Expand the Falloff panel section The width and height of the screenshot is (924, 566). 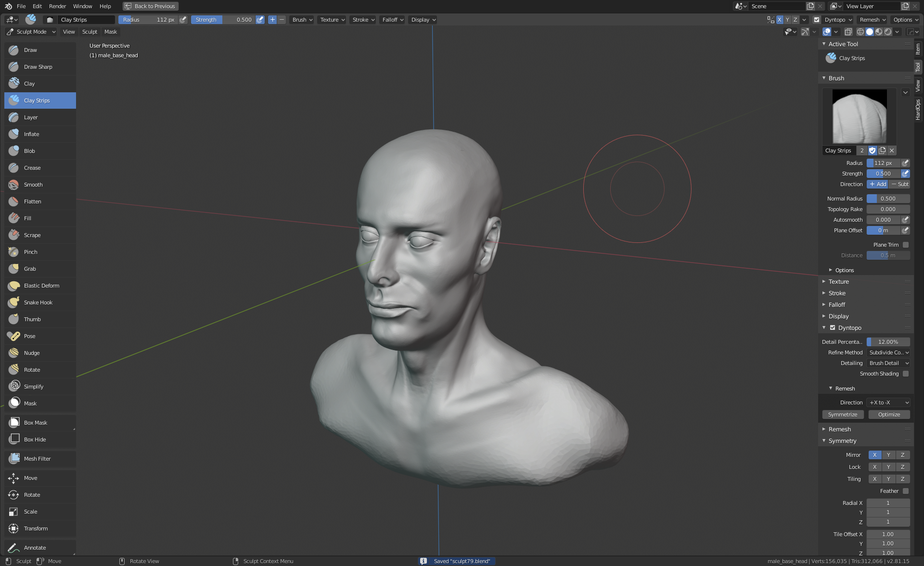pyautogui.click(x=837, y=305)
